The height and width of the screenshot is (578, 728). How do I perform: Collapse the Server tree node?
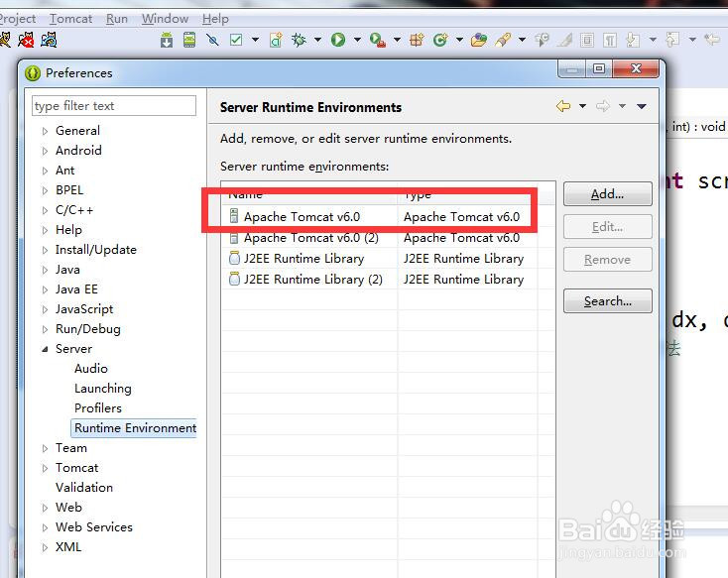pyautogui.click(x=45, y=349)
